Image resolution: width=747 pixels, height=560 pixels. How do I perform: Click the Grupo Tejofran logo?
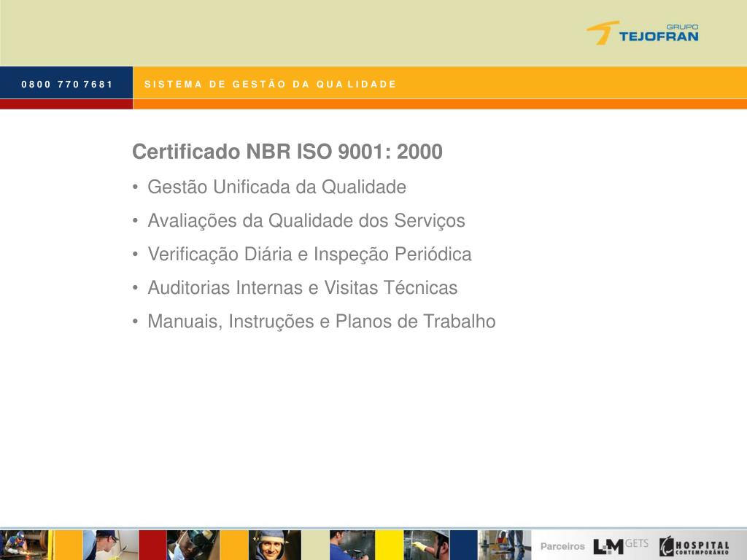coord(642,33)
